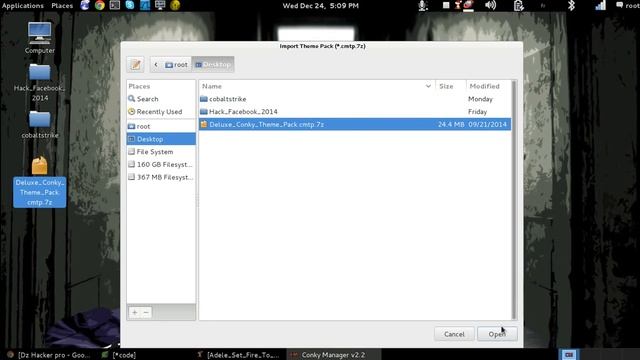Click the Friday modified cell

[477, 111]
